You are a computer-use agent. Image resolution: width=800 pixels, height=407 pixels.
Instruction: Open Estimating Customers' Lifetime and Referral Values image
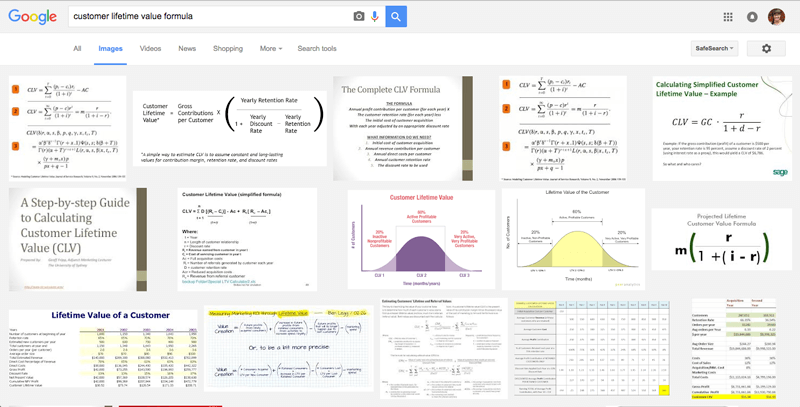444,348
